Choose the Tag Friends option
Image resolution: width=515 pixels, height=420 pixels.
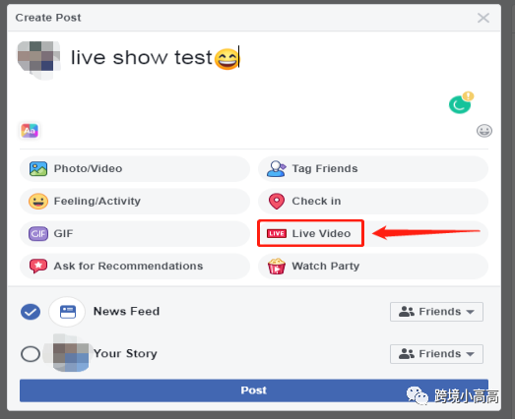373,168
